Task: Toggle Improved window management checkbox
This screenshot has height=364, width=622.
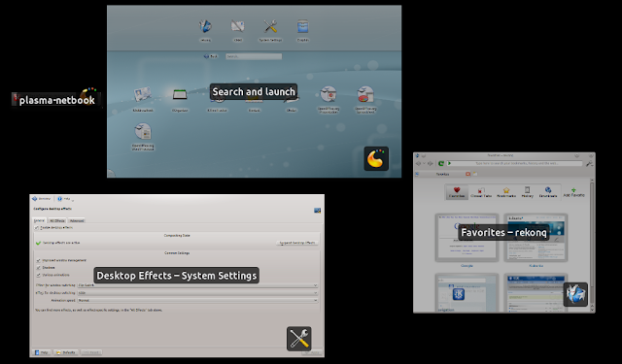Action: click(x=39, y=260)
